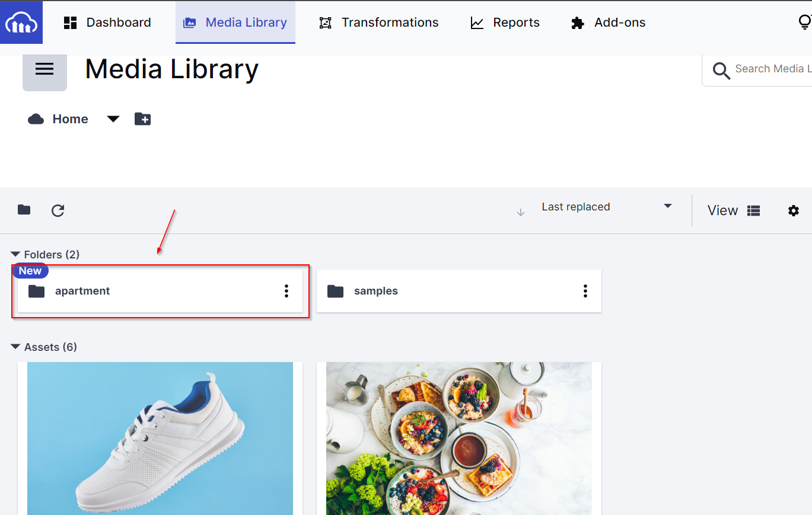Switch to the Media Library tab
Viewport: 812px width, 515px height.
[x=235, y=23]
